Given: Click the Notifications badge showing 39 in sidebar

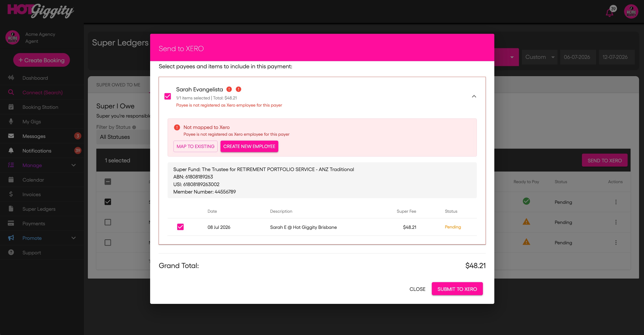Looking at the screenshot, I should (x=78, y=150).
